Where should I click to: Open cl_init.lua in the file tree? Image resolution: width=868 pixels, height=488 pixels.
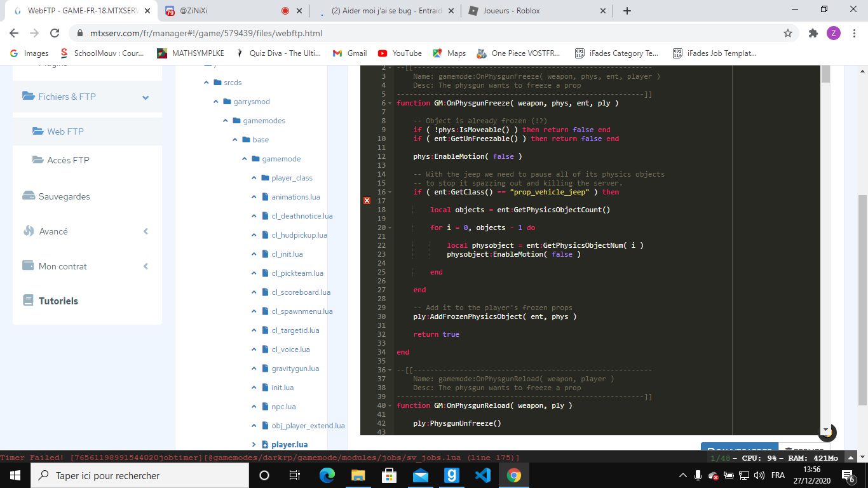coord(287,254)
